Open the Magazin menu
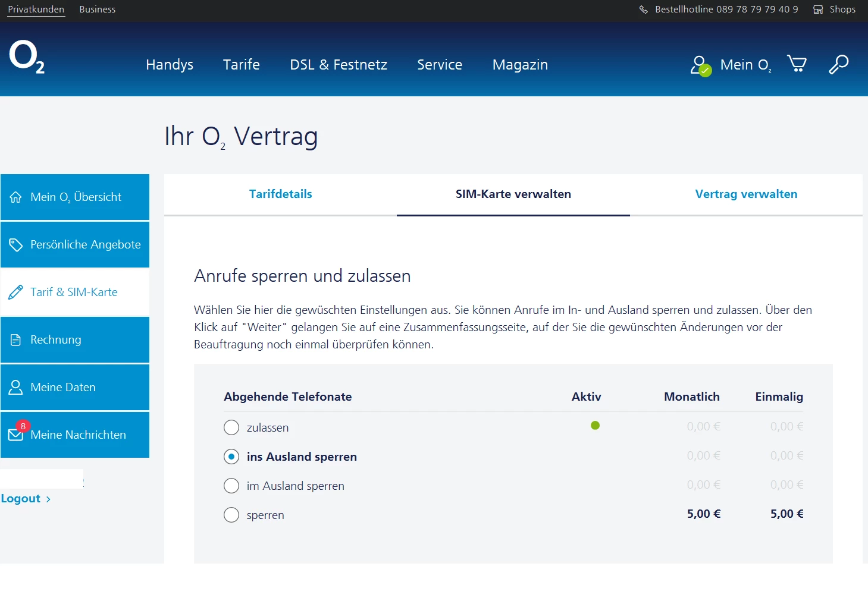The height and width of the screenshot is (604, 868). [x=520, y=65]
